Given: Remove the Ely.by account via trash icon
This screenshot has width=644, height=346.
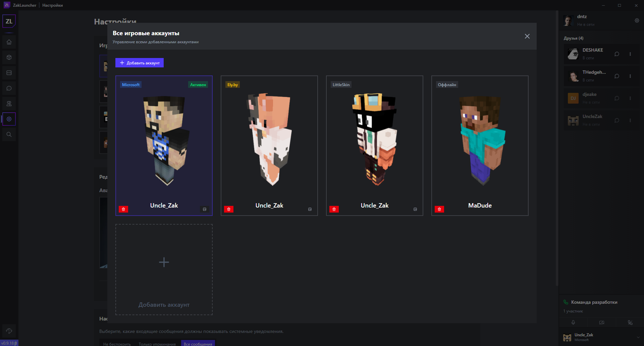Looking at the screenshot, I should point(229,209).
